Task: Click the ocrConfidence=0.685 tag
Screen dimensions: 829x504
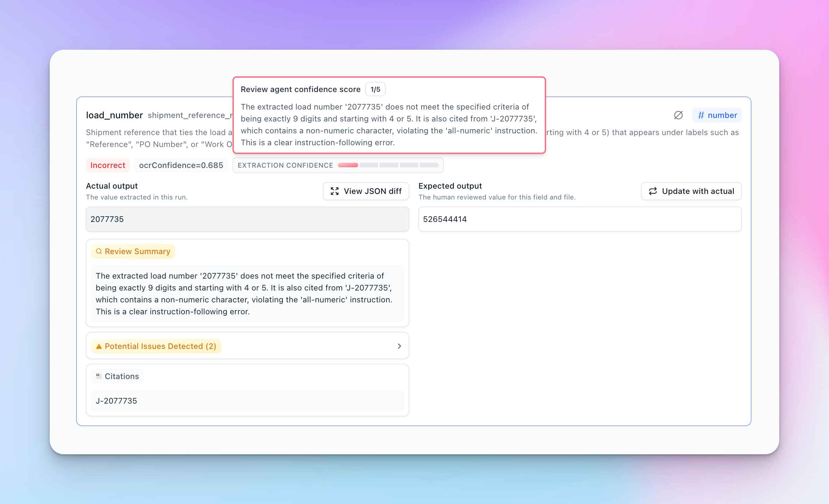Action: (181, 165)
